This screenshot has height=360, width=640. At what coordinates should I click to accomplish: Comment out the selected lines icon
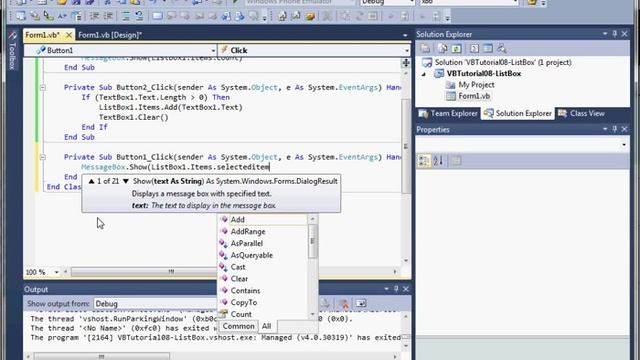[126, 16]
